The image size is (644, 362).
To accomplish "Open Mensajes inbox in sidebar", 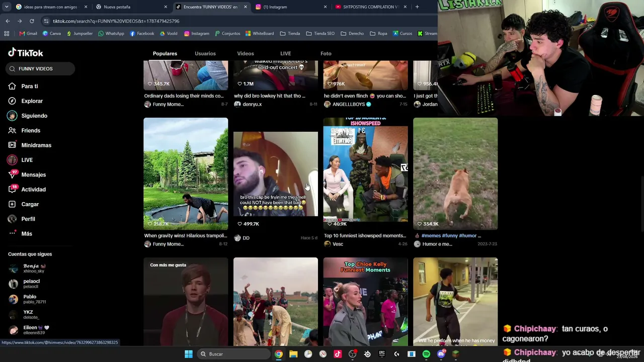I will coord(33,175).
